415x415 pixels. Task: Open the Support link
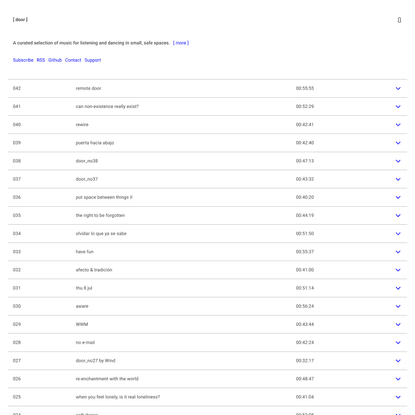(x=93, y=60)
